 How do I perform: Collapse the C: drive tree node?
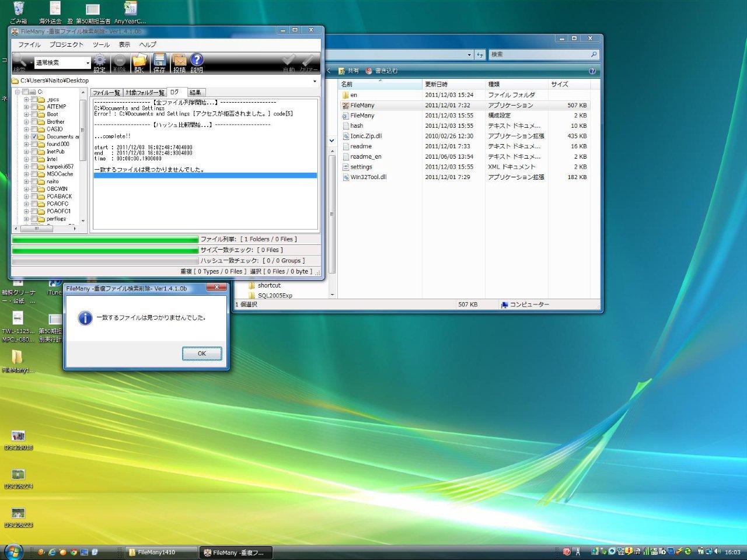click(18, 92)
